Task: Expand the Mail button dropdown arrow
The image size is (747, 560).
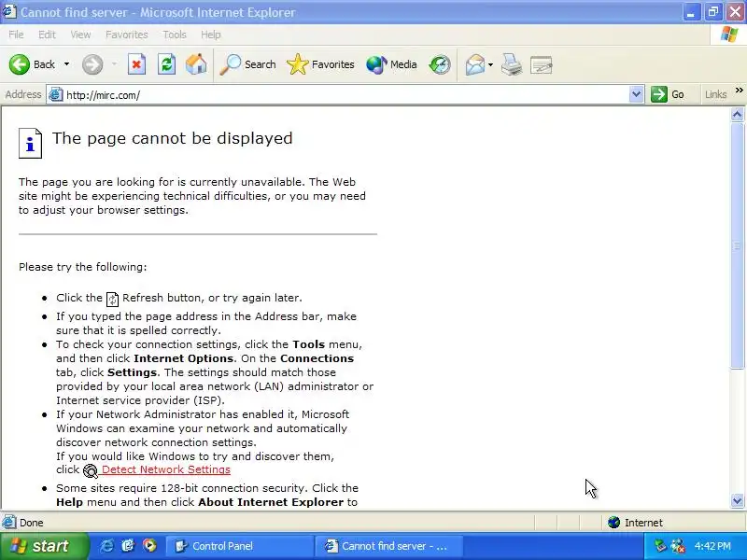Action: [491, 64]
